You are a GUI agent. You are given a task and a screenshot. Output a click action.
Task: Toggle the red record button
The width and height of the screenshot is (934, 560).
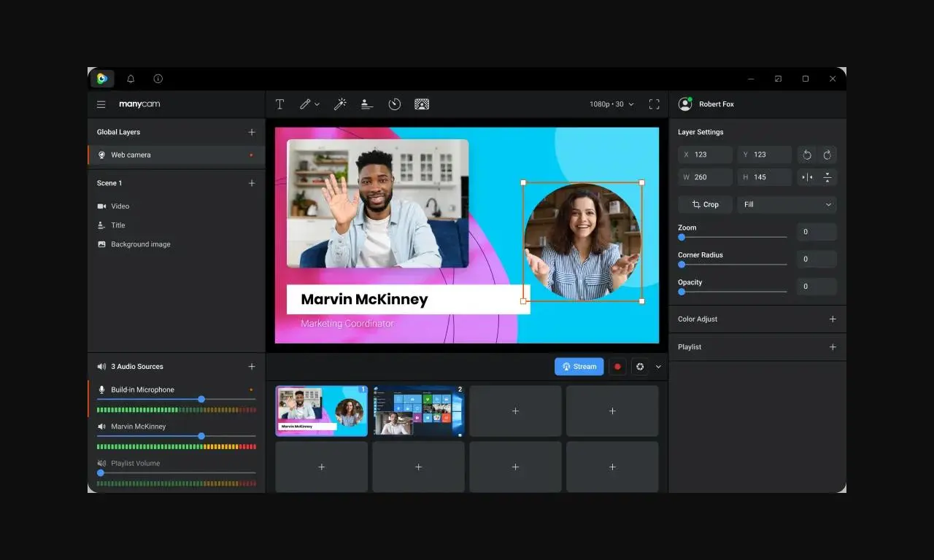(x=617, y=367)
